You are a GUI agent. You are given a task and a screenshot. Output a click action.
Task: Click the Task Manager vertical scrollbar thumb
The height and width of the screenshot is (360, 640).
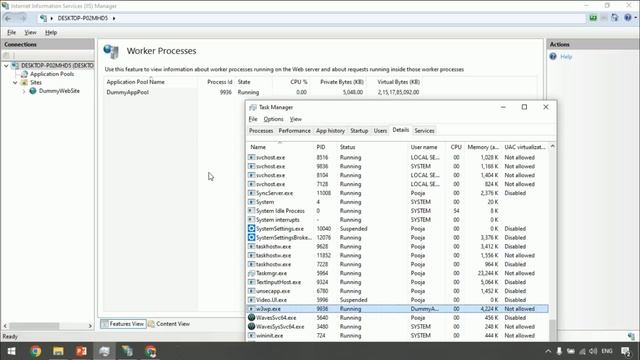553,330
